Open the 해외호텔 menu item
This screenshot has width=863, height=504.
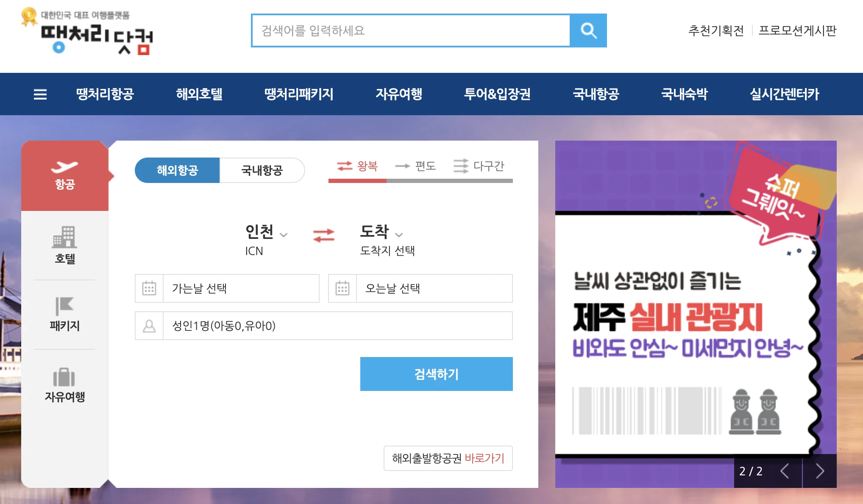click(x=200, y=94)
